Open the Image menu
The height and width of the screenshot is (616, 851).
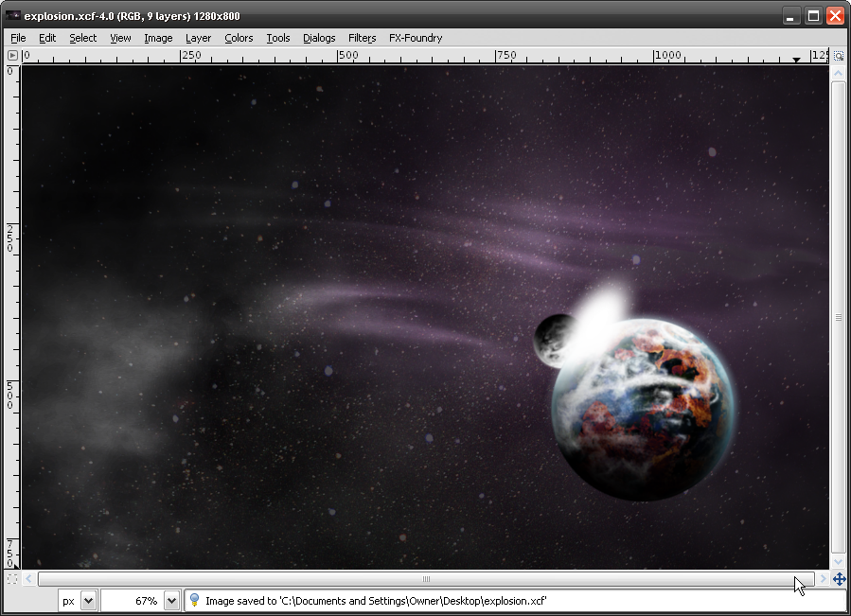pos(158,38)
